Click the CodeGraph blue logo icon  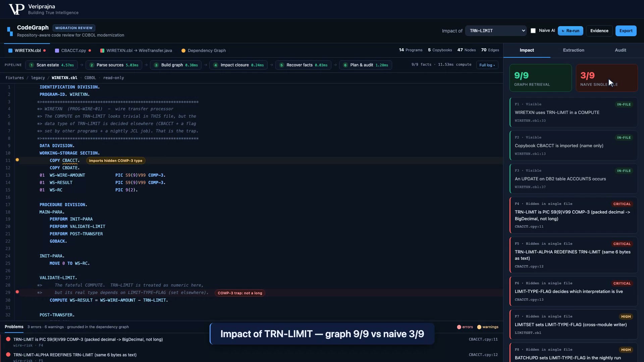(10, 31)
